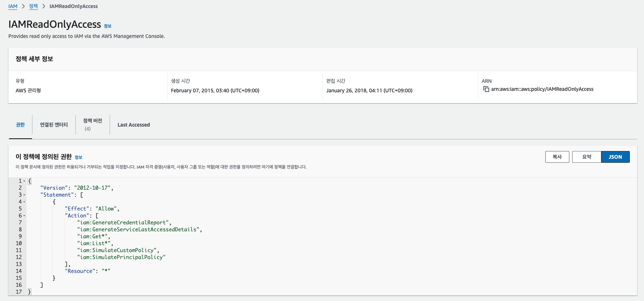This screenshot has width=644, height=301.
Task: Go to IAM via the breadcrumb
Action: point(13,6)
